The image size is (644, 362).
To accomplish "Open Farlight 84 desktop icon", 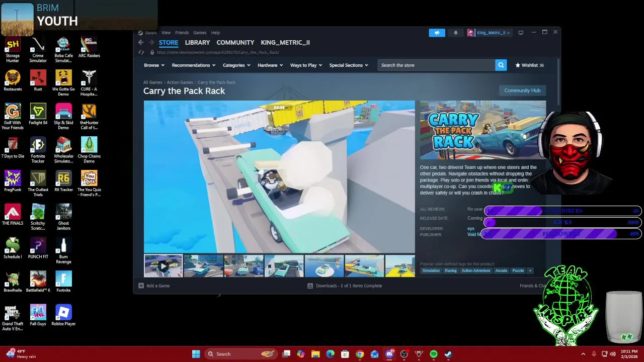I will pyautogui.click(x=38, y=114).
